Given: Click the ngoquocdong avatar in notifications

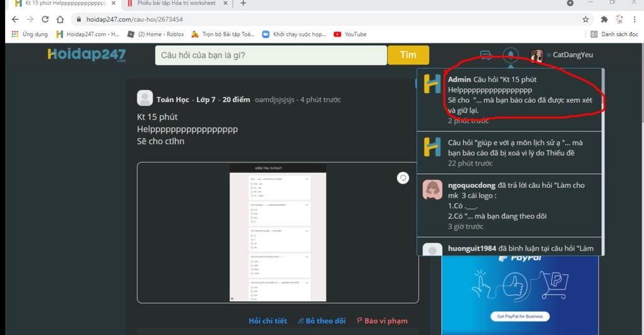Looking at the screenshot, I should pos(433,190).
